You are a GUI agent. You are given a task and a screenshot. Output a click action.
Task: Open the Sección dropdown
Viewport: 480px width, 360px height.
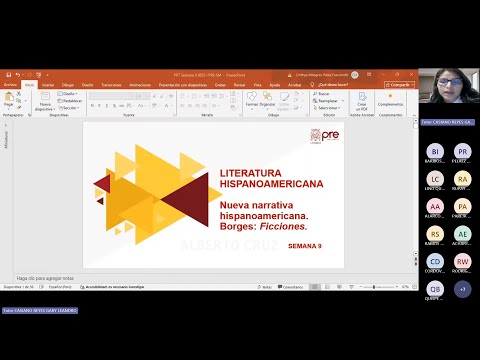coord(69,108)
